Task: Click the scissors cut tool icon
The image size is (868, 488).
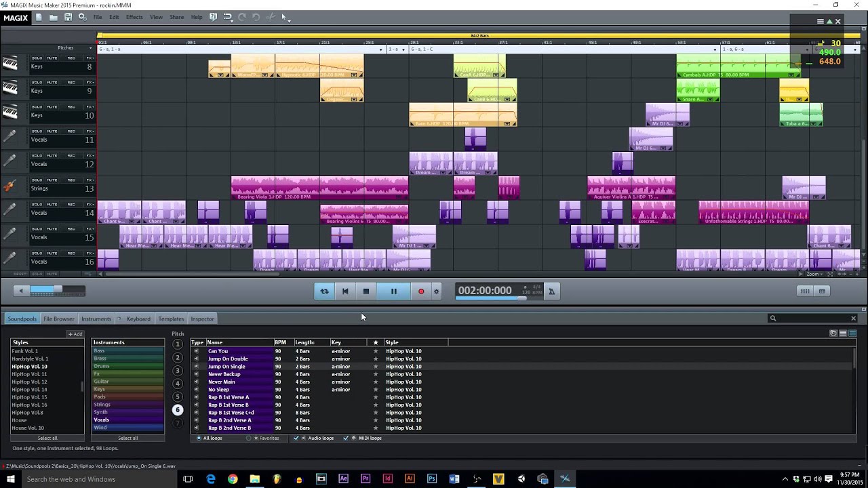Action: tap(270, 17)
